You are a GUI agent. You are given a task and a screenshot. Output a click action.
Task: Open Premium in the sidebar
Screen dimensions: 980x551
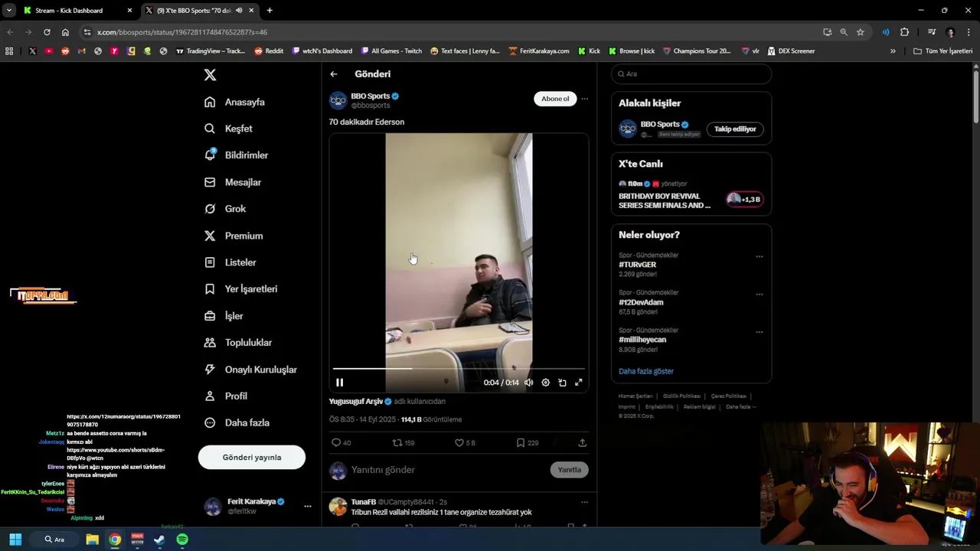pyautogui.click(x=234, y=236)
